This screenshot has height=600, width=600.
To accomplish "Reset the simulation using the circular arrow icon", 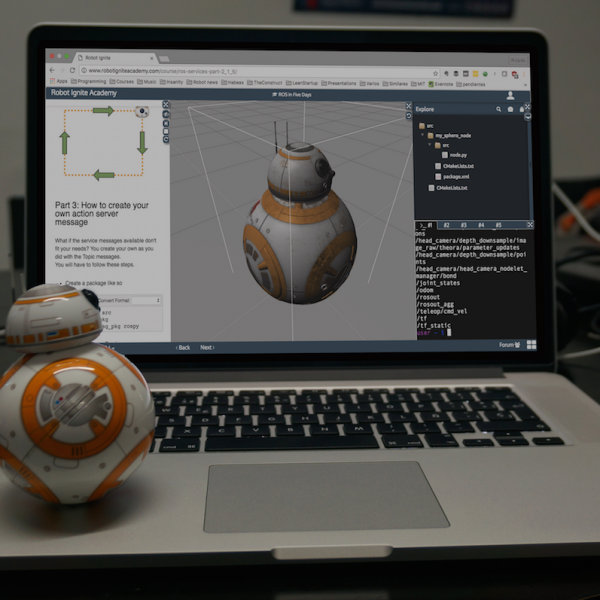I will point(408,116).
